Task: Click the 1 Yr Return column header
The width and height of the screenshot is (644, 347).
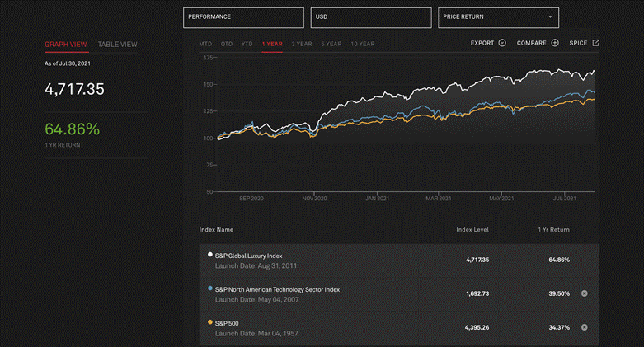Action: 553,230
